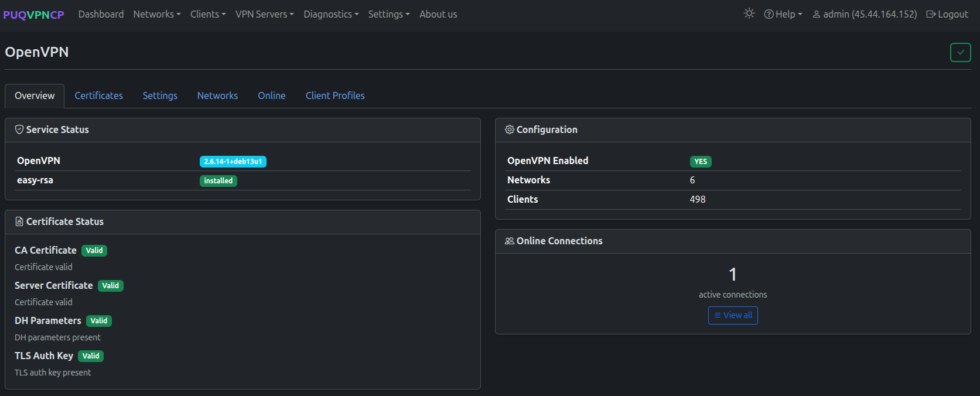The width and height of the screenshot is (980, 396).
Task: Click the Clients count value 498
Action: coord(698,199)
